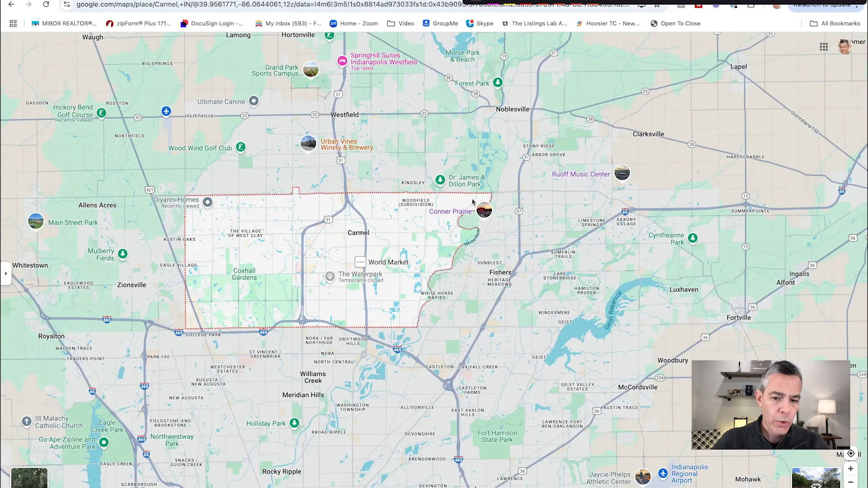Click the Carmel city label
This screenshot has height=488, width=868.
pos(359,233)
